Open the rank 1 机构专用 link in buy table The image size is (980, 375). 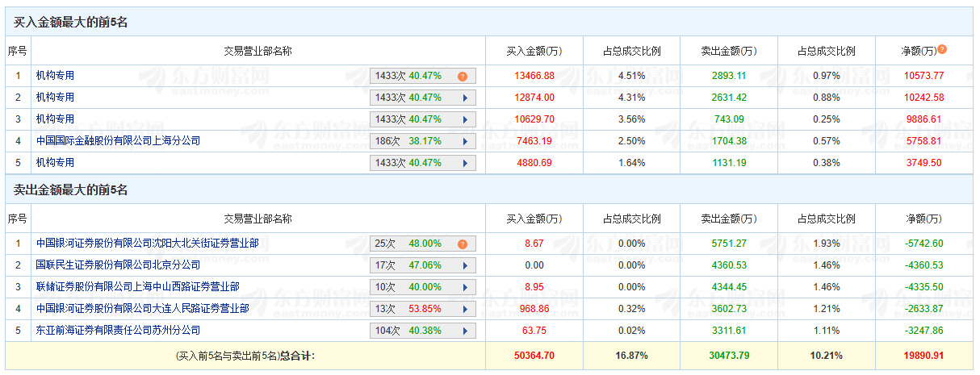coord(55,76)
